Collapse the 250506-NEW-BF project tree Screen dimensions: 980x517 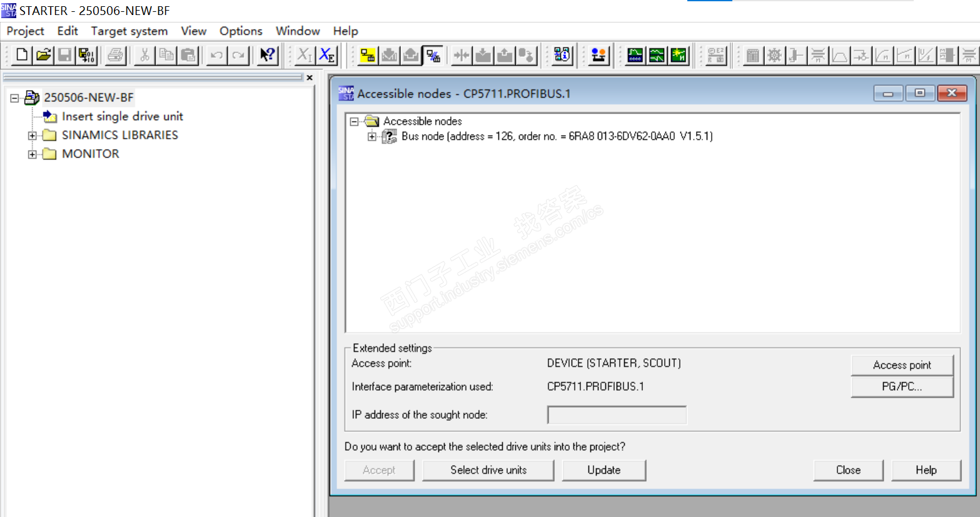pos(14,98)
